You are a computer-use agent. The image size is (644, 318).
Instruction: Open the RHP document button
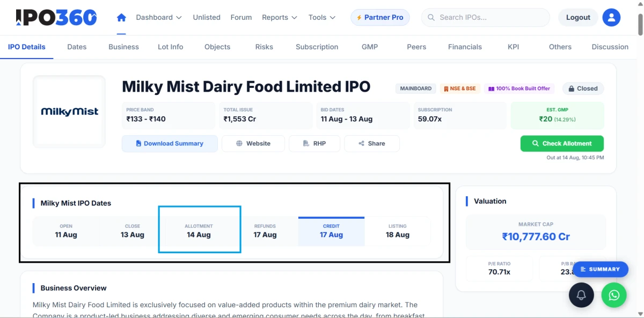[314, 144]
